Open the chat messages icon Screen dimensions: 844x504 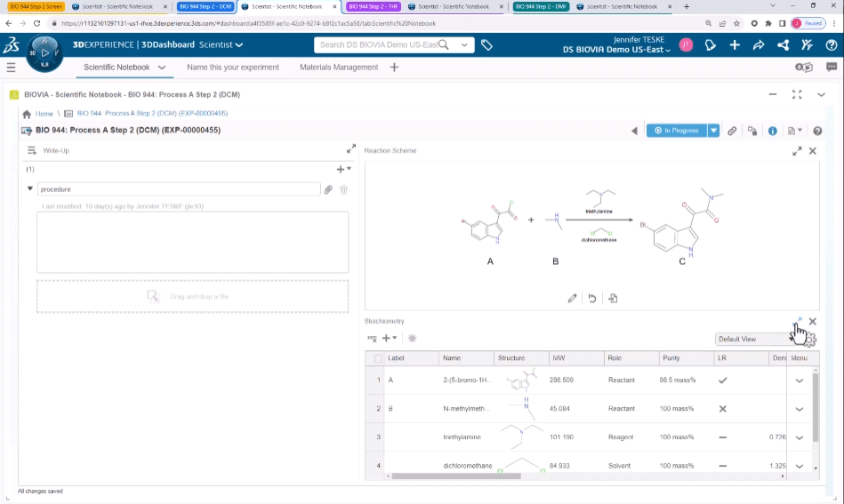831,68
